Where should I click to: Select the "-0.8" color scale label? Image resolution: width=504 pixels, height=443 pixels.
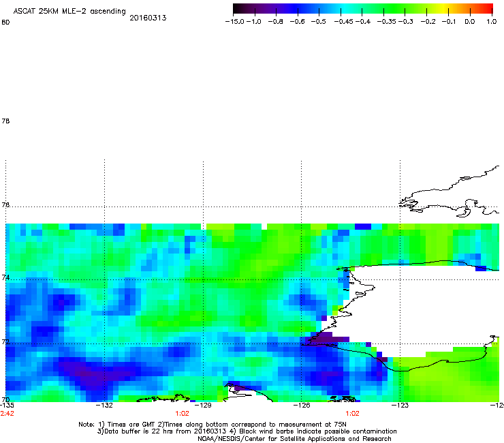point(275,22)
